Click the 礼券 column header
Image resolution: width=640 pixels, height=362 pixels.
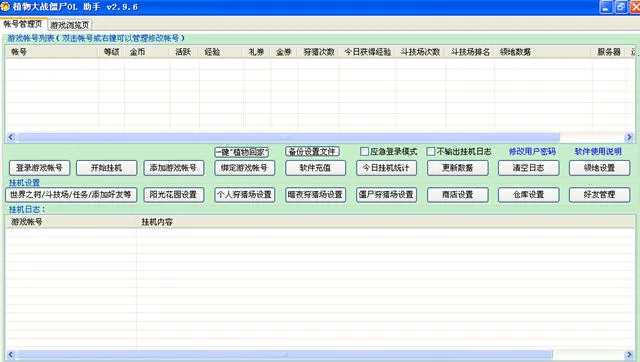[x=258, y=52]
